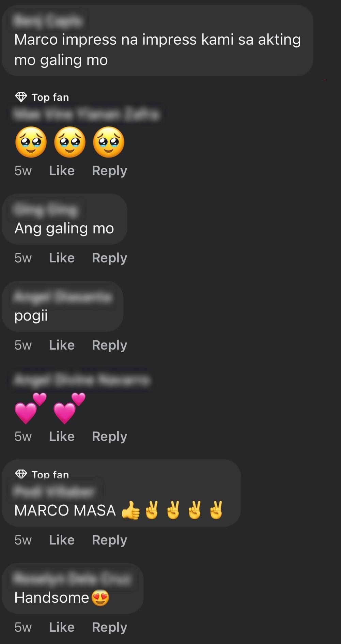
Task: Like the 'Handsome' comment
Action: 62,627
